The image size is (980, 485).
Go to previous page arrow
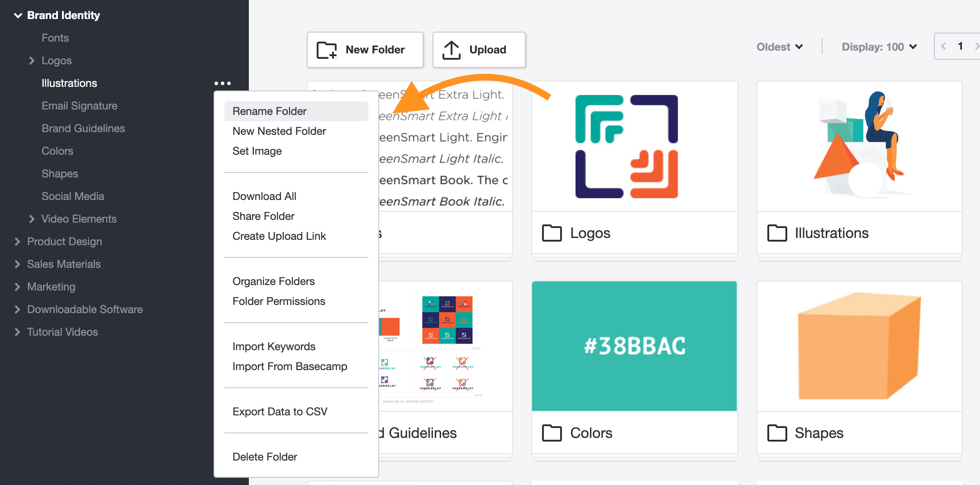click(x=943, y=46)
